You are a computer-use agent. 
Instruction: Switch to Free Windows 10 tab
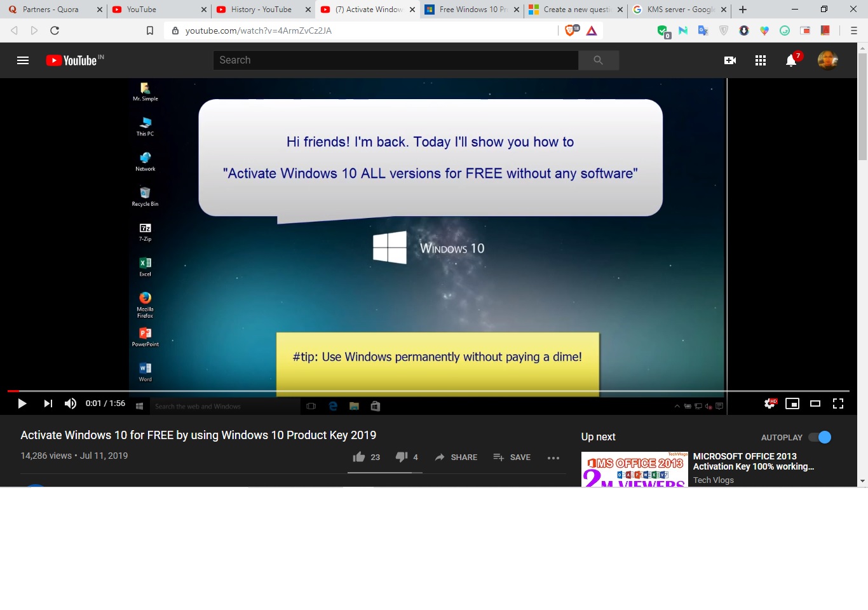(473, 10)
